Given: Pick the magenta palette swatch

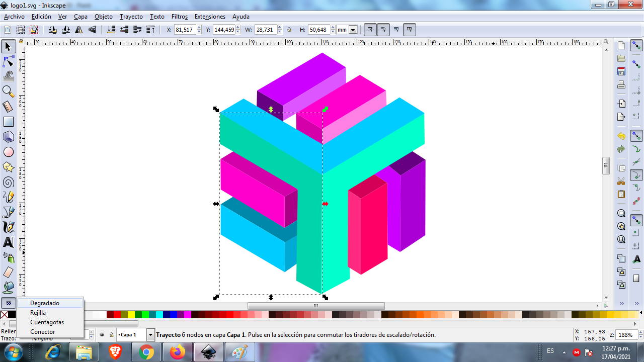Looking at the screenshot, I should point(188,315).
